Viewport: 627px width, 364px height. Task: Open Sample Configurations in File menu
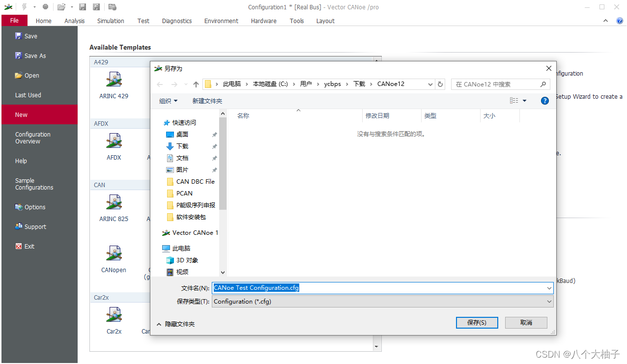click(39, 184)
